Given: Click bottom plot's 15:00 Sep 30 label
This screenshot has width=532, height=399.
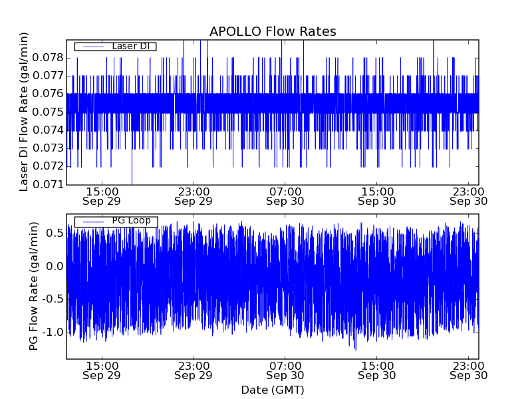Looking at the screenshot, I should pyautogui.click(x=377, y=371).
